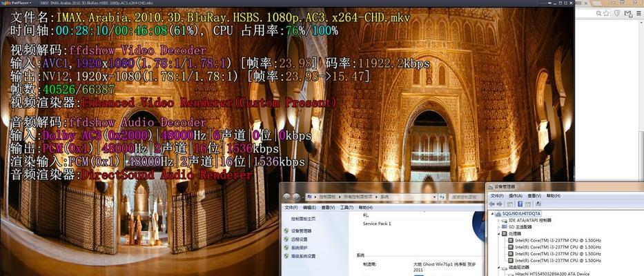Open 帮助(H) menu in System window

364,208
